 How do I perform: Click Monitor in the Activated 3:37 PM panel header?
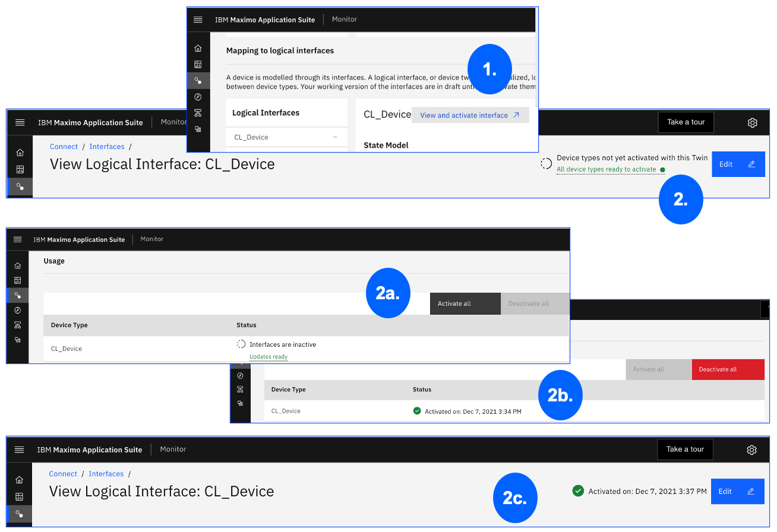click(x=173, y=449)
